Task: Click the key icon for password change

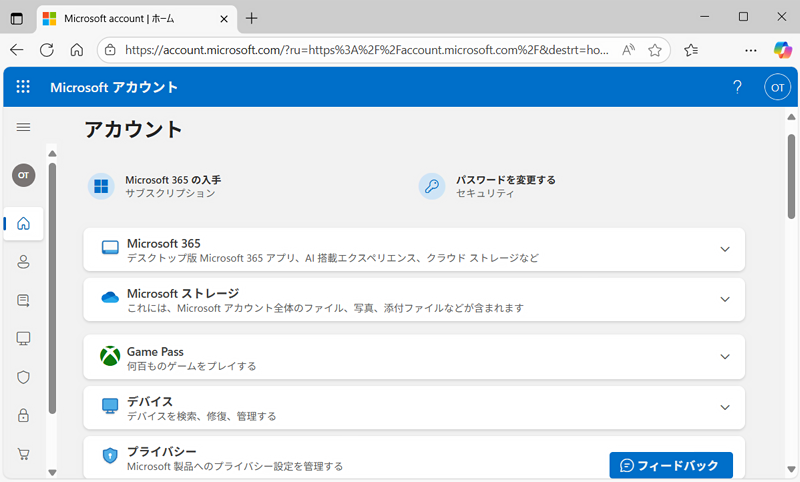Action: click(432, 186)
